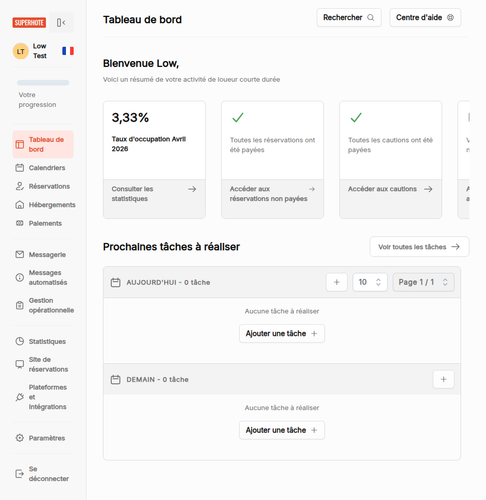Viewport: 486px width, 500px height.
Task: Open the Centre d'aide button
Action: 425,18
